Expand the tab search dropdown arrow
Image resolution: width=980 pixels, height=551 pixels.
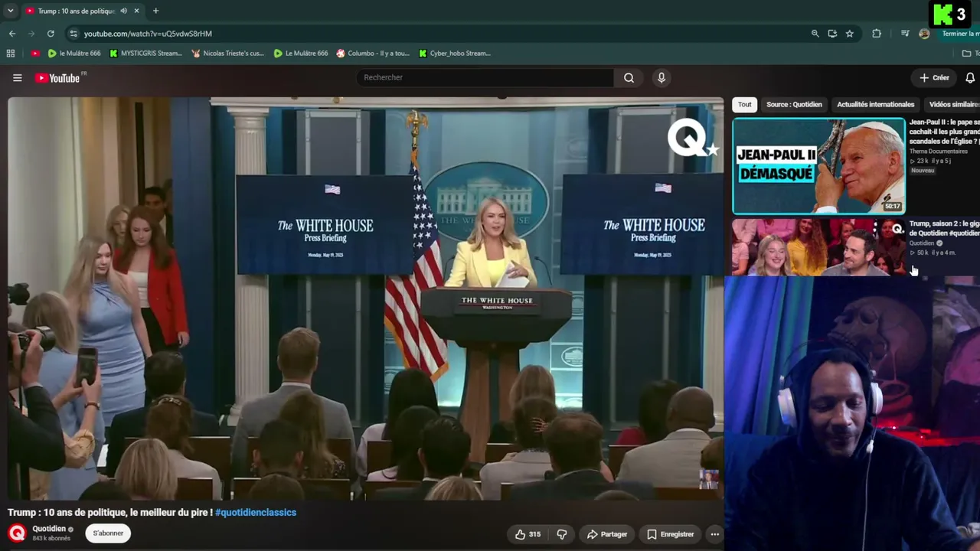(10, 11)
